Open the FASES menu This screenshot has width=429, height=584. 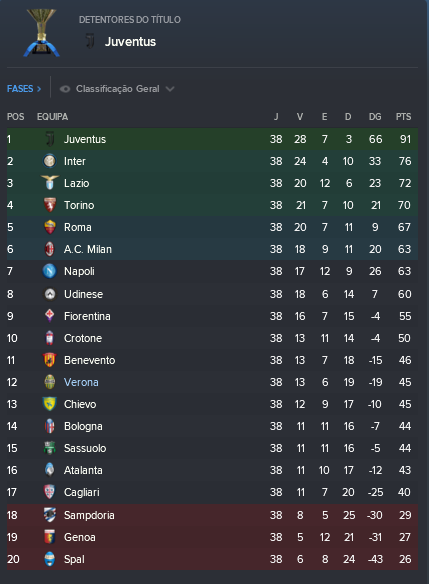(24, 89)
